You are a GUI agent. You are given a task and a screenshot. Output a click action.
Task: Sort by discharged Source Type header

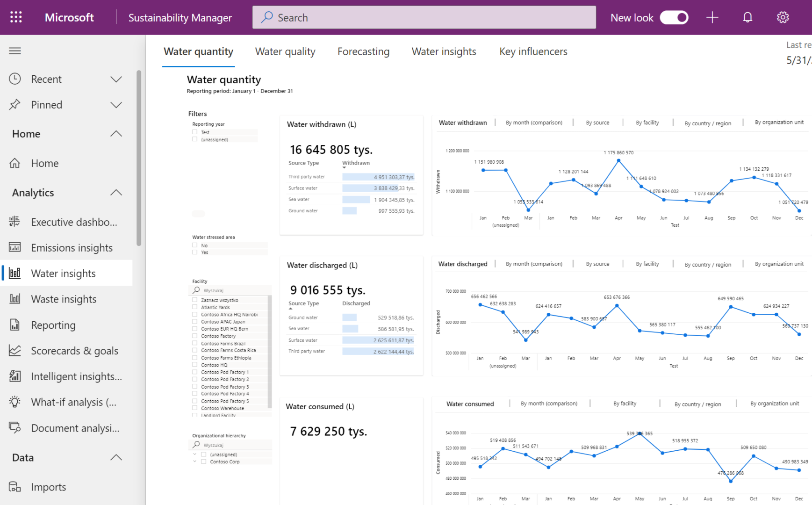(303, 303)
